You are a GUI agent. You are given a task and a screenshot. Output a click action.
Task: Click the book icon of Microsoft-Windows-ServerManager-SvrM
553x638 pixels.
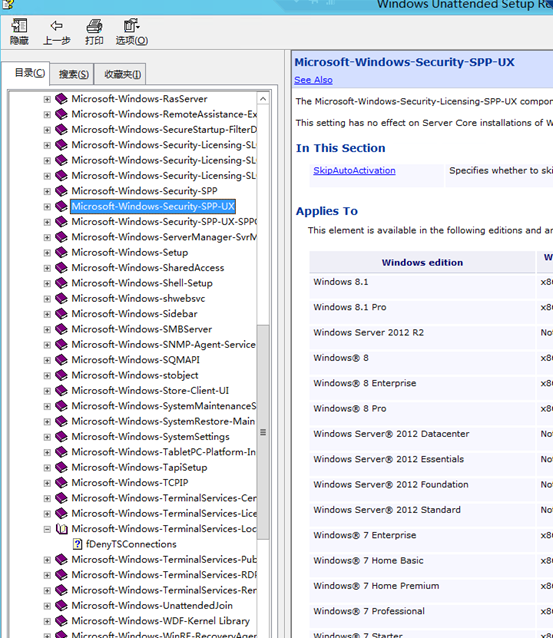61,237
